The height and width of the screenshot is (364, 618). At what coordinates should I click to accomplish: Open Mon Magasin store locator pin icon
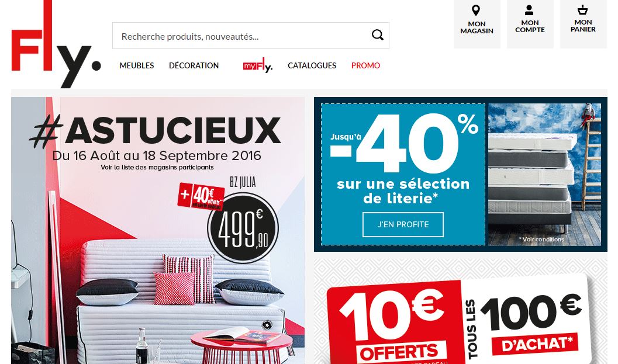coord(476,11)
